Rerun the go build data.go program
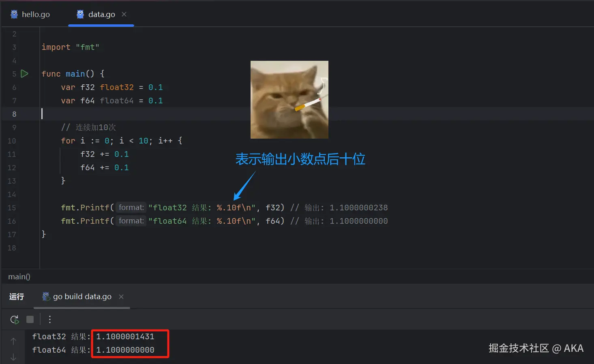Image resolution: width=594 pixels, height=364 pixels. pos(15,319)
